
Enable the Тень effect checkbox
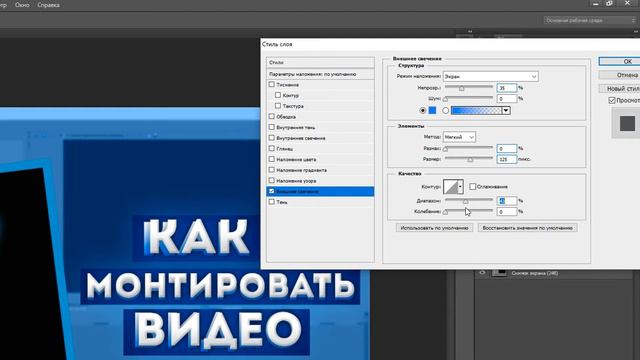click(x=272, y=202)
